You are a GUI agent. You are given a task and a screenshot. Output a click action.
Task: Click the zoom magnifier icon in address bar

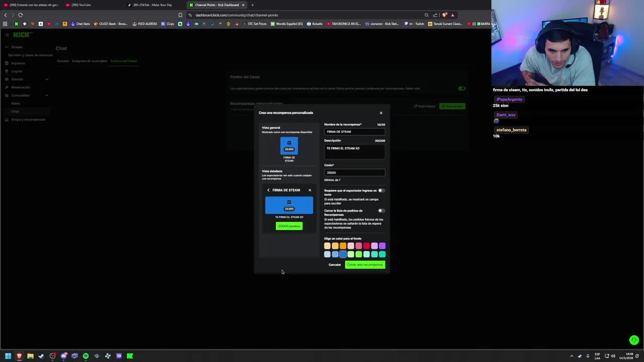click(x=427, y=15)
